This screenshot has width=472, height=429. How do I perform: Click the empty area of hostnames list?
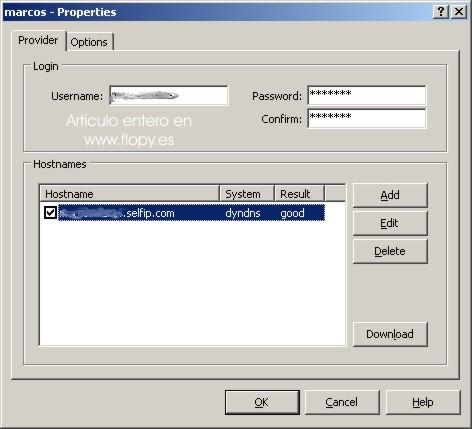pos(193,283)
